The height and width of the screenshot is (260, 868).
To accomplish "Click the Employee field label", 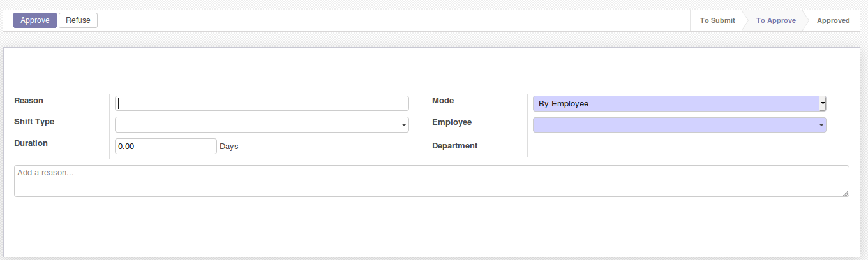I will pyautogui.click(x=452, y=122).
